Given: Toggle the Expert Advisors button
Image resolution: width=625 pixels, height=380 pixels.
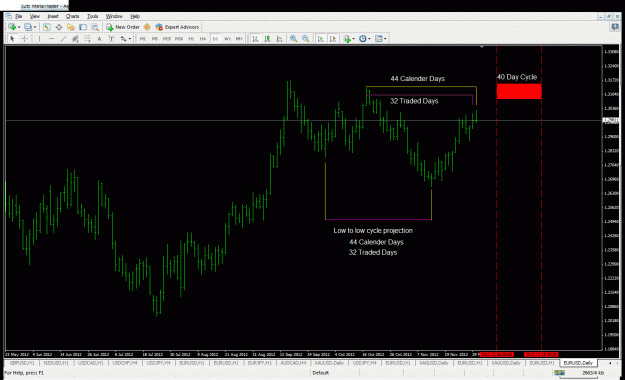Looking at the screenshot, I should pos(177,27).
